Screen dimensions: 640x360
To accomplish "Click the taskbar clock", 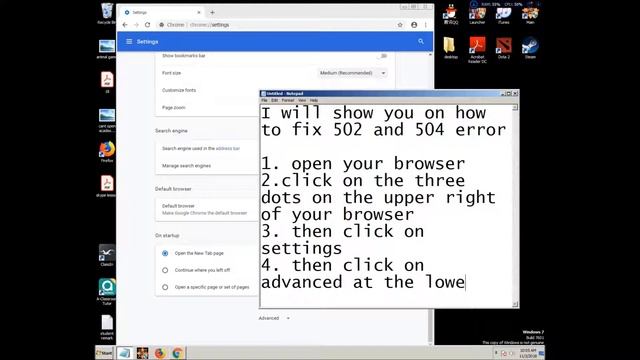I will click(528, 353).
